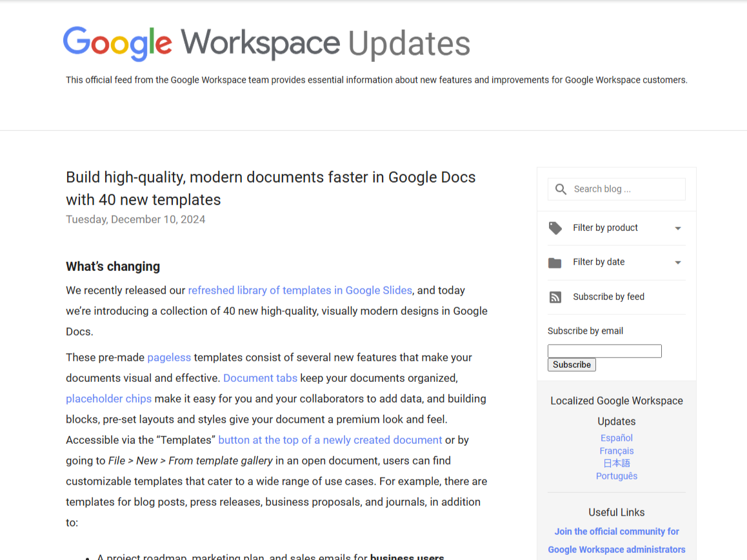This screenshot has height=560, width=747.
Task: Open the Document tabs link
Action: [x=260, y=377]
